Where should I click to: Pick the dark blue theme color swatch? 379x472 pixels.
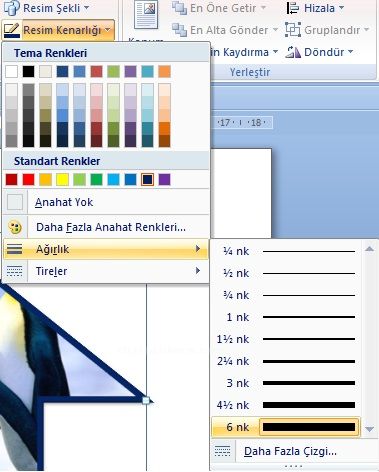point(63,71)
